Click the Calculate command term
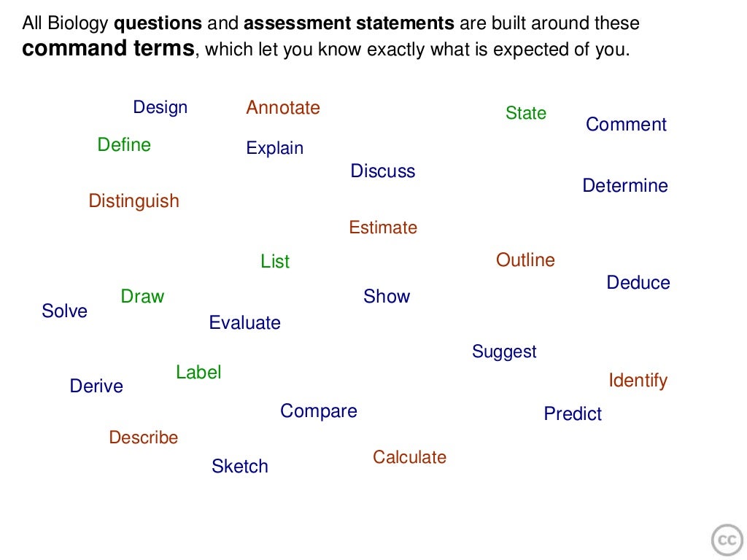Viewport: 747px width, 560px height. (x=410, y=457)
